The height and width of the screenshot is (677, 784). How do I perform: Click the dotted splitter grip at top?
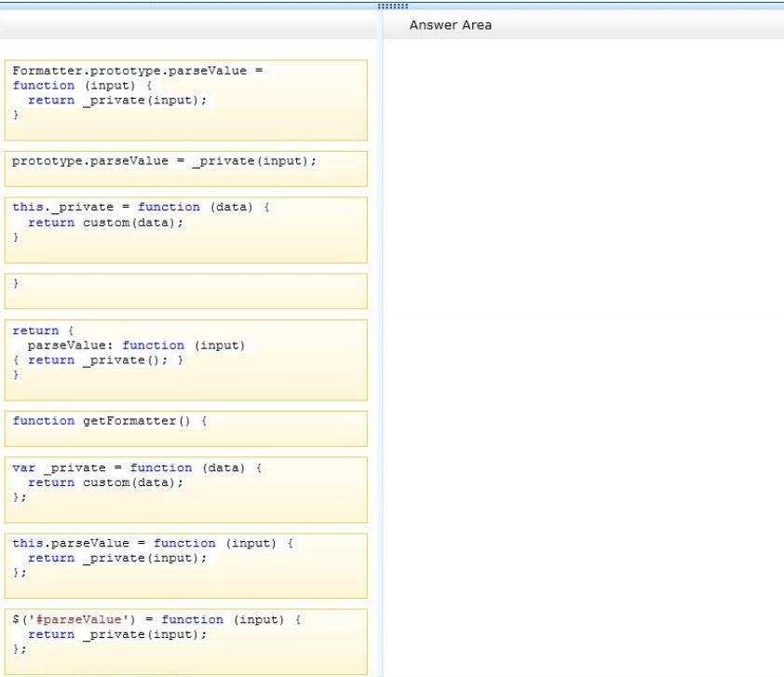pos(393,6)
